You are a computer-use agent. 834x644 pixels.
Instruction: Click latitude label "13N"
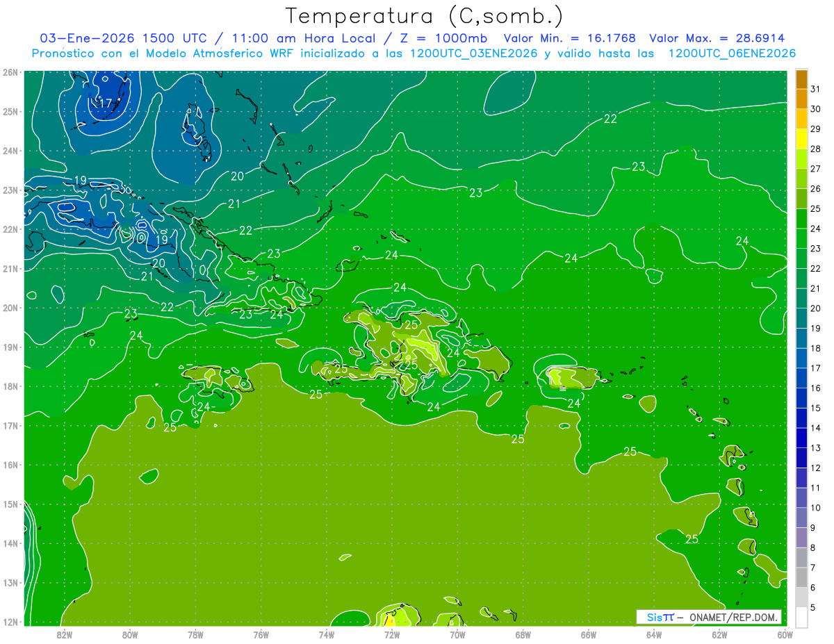coord(10,583)
